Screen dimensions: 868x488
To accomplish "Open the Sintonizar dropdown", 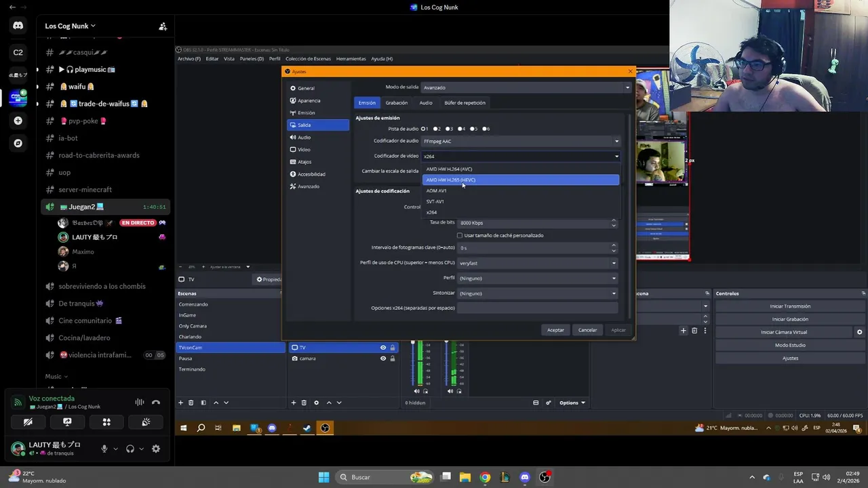I will coord(538,293).
